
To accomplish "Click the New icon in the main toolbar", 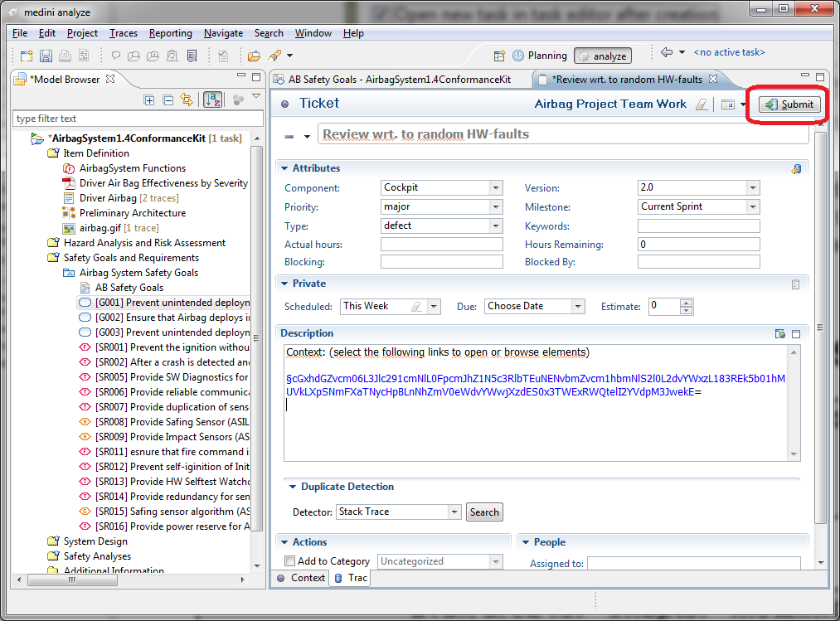I will point(27,56).
